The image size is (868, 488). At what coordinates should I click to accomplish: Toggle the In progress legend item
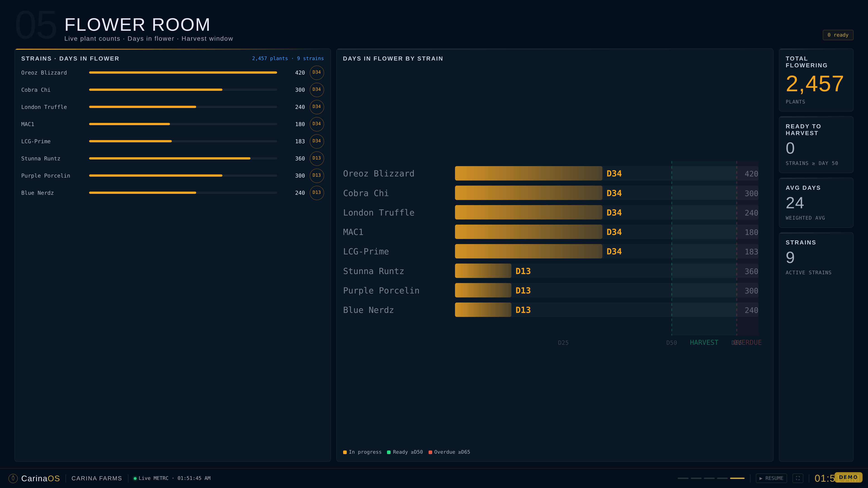(x=362, y=452)
